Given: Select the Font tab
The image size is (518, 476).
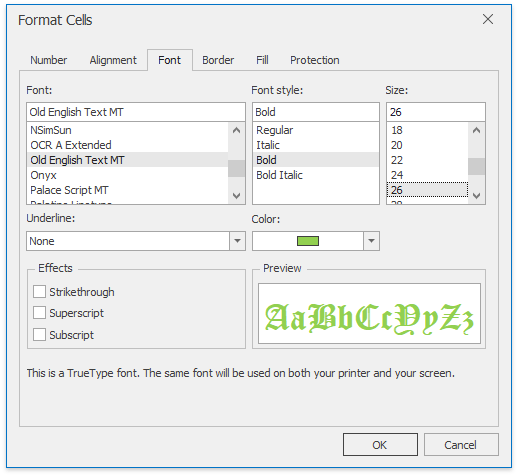Looking at the screenshot, I should [170, 60].
